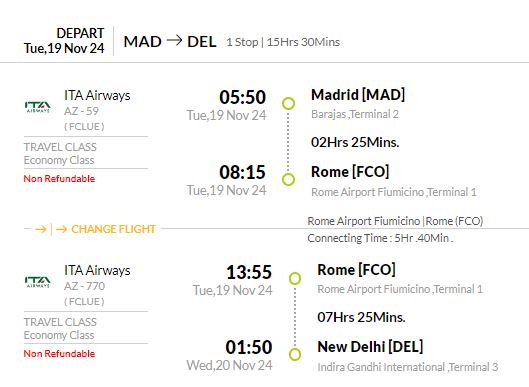Viewport: 529px width, 387px height.
Task: Click the 05:50 departure time
Action: (x=243, y=97)
